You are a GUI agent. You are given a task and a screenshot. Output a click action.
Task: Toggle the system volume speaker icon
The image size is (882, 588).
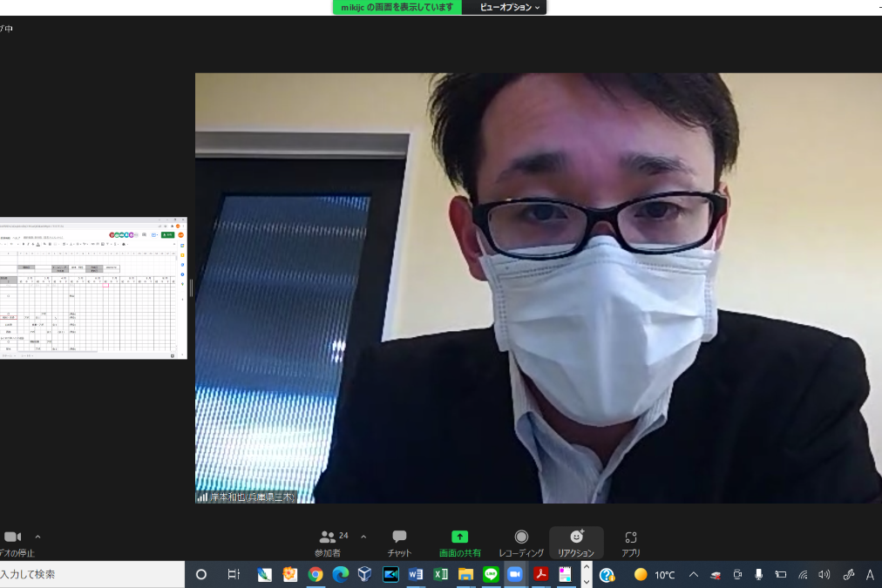[824, 574]
